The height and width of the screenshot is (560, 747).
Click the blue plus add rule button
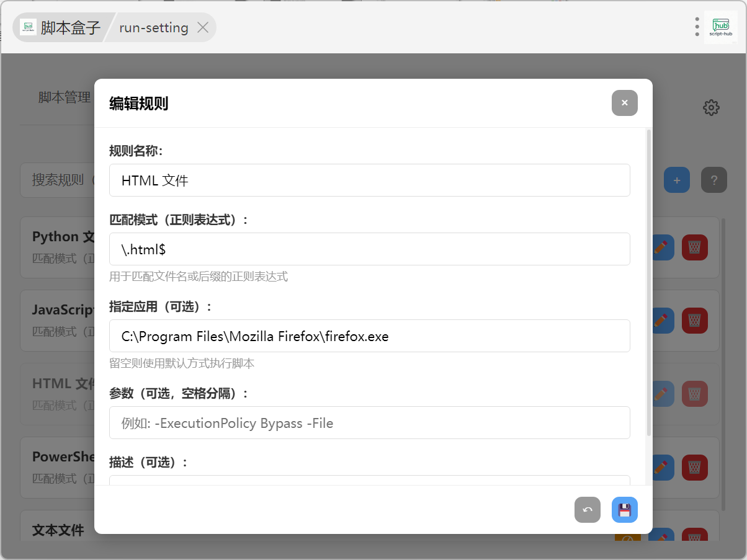(x=676, y=180)
